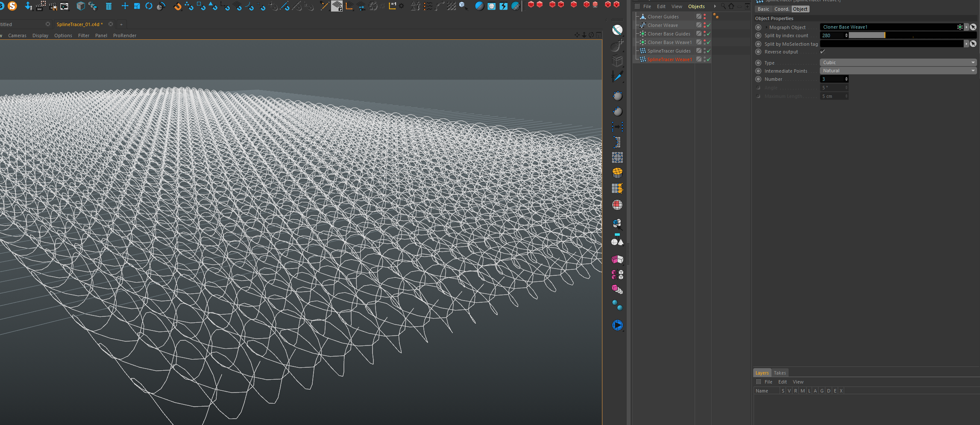Image resolution: width=980 pixels, height=425 pixels.
Task: Toggle the Reverse output checkbox
Action: pyautogui.click(x=822, y=52)
